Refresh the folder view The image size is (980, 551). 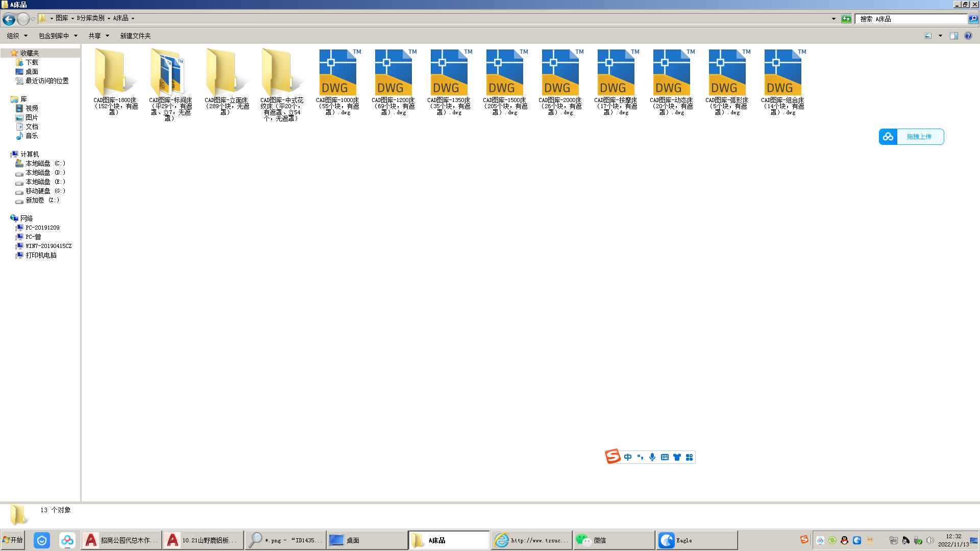[x=846, y=19]
